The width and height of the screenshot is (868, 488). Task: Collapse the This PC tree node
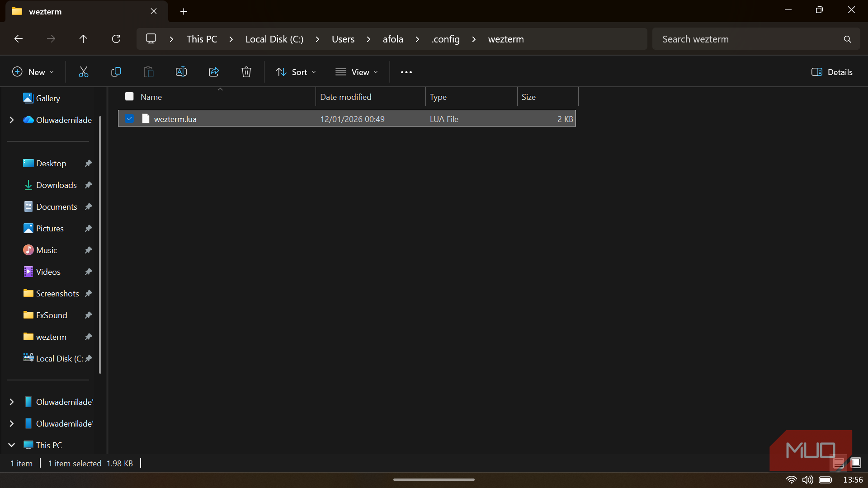(x=12, y=445)
